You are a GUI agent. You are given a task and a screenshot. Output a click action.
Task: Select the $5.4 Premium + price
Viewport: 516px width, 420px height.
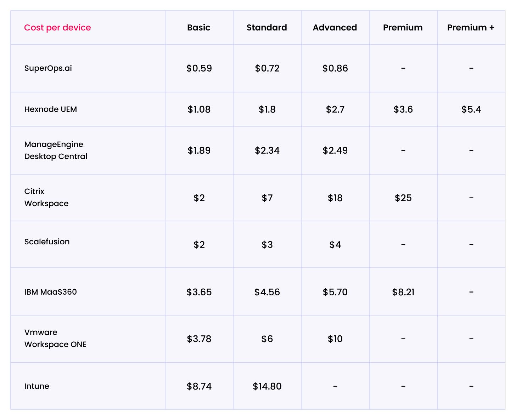coord(471,109)
